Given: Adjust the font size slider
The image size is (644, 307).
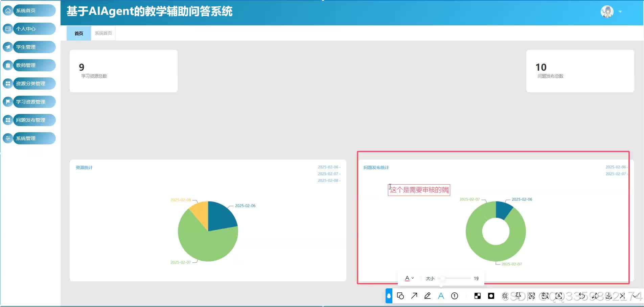Looking at the screenshot, I should click(x=455, y=278).
